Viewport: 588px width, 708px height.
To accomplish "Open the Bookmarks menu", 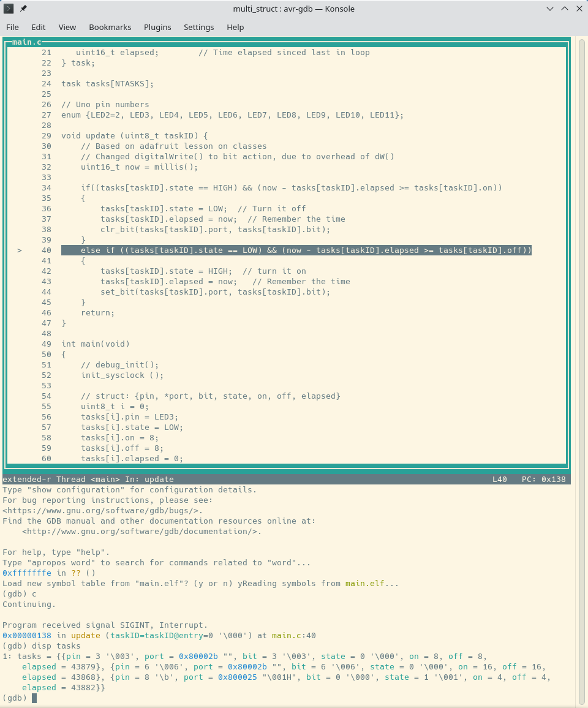I will [x=110, y=27].
